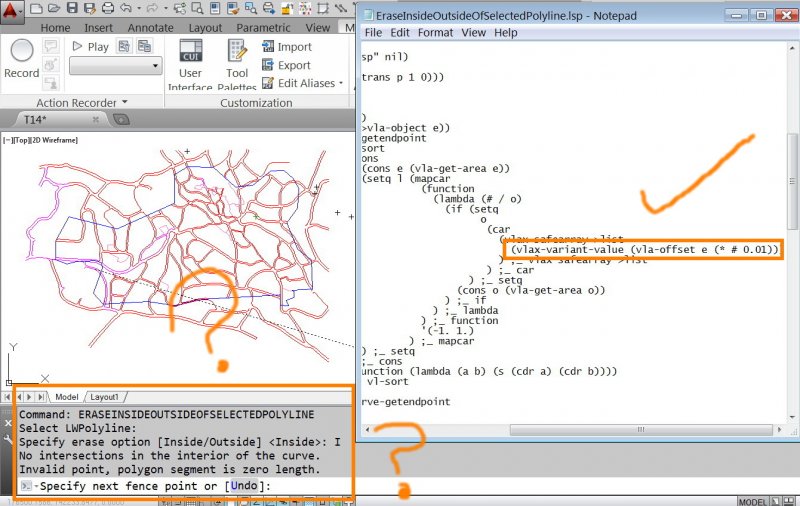Viewport: 800px width, 506px height.
Task: Click Notepad horizontal scrollbar thumb
Action: tap(641, 429)
